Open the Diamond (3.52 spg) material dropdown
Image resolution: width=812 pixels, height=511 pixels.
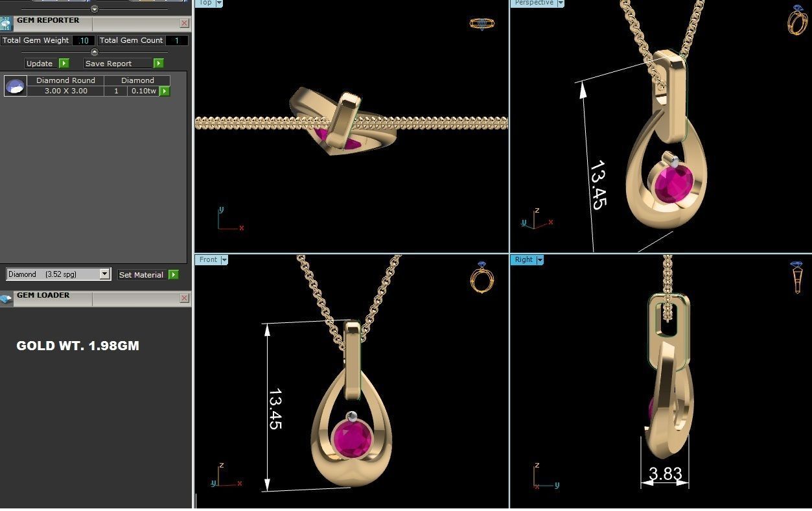pyautogui.click(x=104, y=274)
